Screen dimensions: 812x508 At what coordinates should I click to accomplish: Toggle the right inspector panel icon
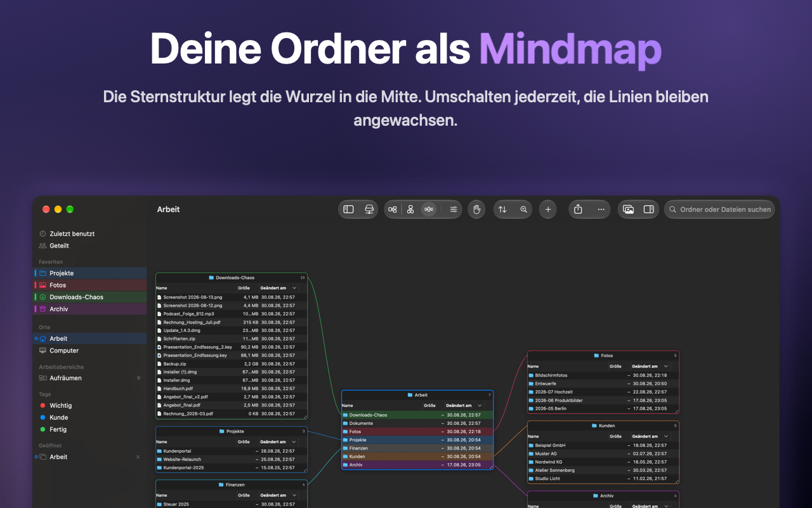[648, 210]
